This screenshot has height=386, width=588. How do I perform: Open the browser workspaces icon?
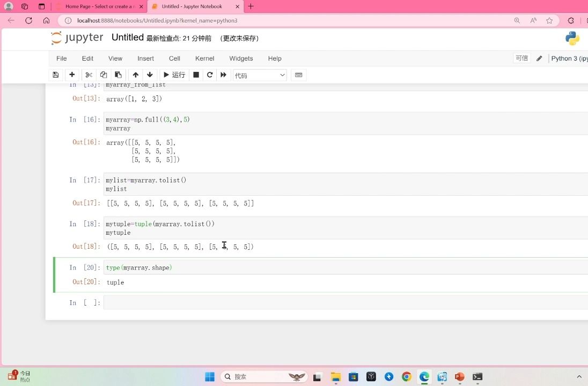coord(25,6)
